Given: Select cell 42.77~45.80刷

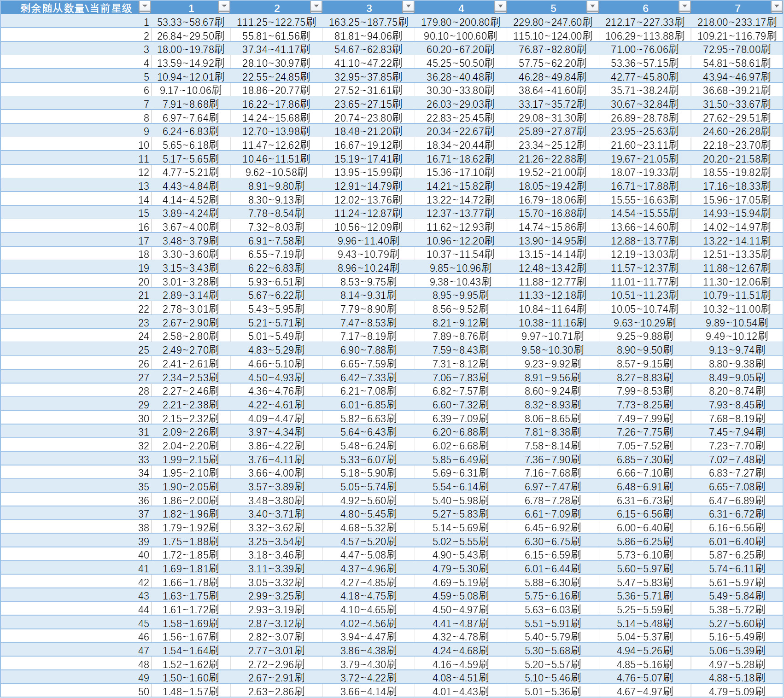Looking at the screenshot, I should pyautogui.click(x=645, y=77).
